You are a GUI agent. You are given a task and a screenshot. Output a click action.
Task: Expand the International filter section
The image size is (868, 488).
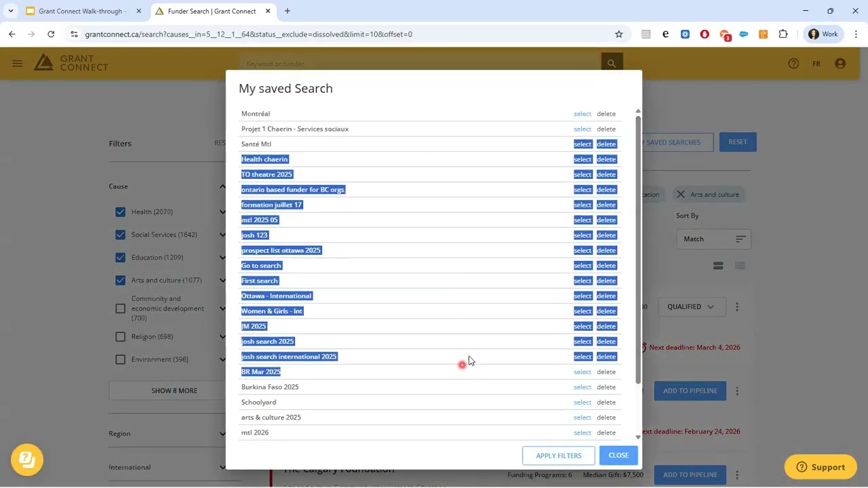tap(222, 467)
